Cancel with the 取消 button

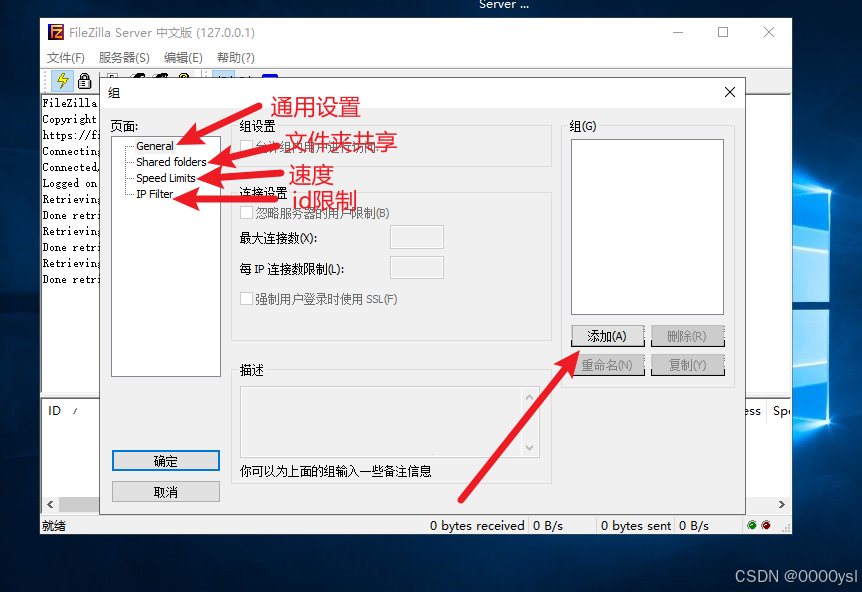[x=165, y=492]
